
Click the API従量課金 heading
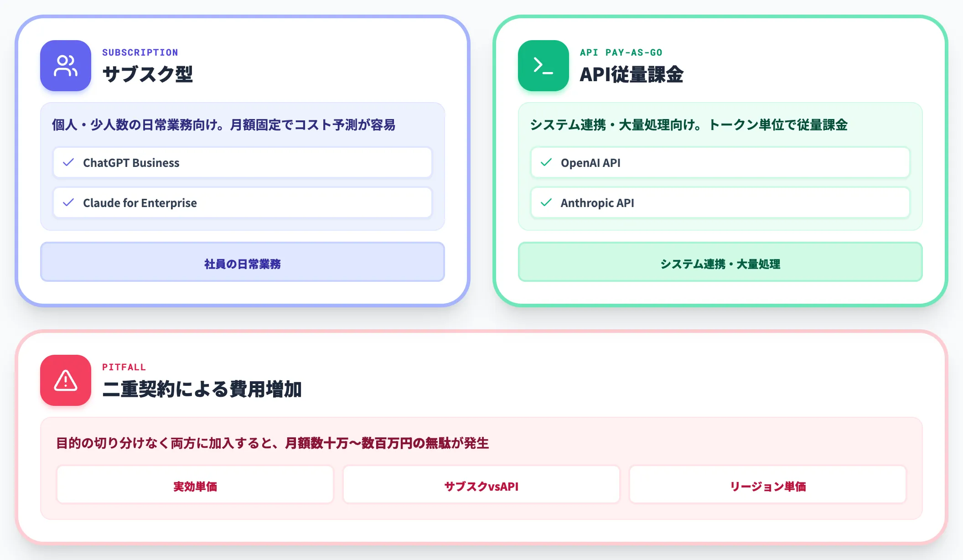pyautogui.click(x=632, y=74)
